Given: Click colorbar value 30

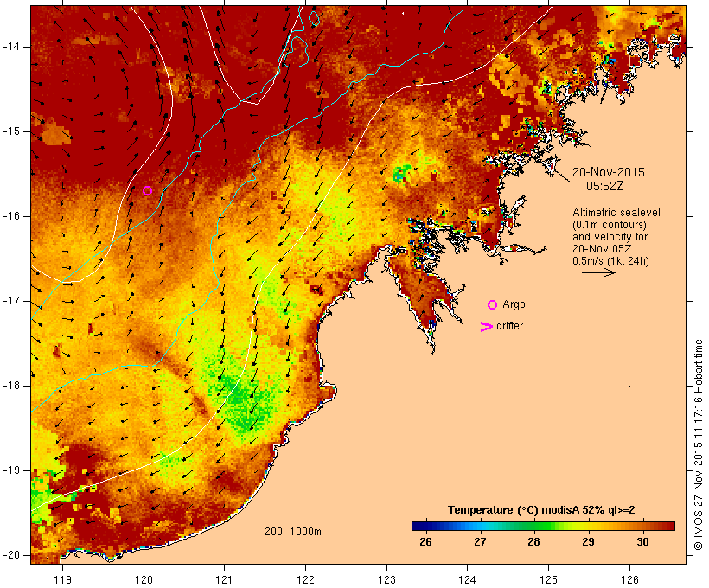Looking at the screenshot, I should click(642, 542).
